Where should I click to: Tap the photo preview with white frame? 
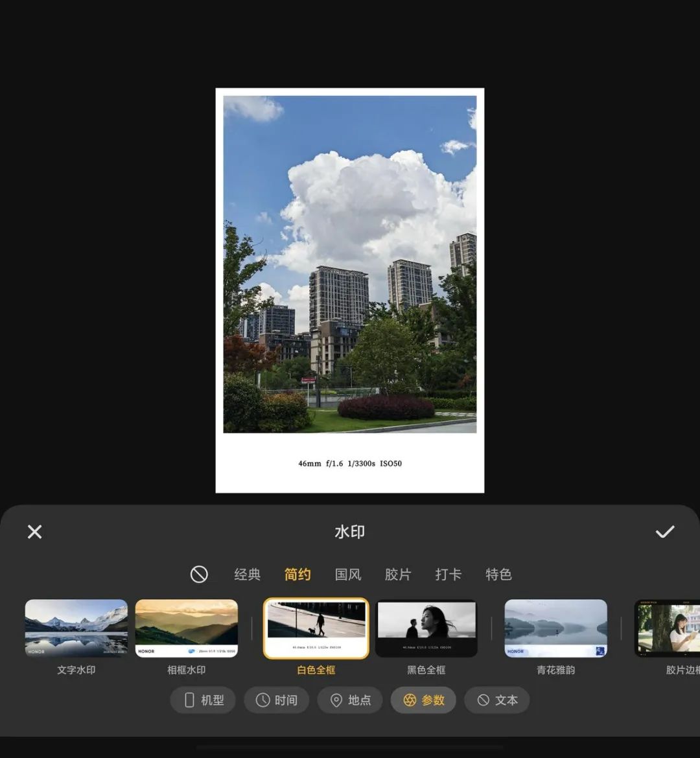(350, 290)
